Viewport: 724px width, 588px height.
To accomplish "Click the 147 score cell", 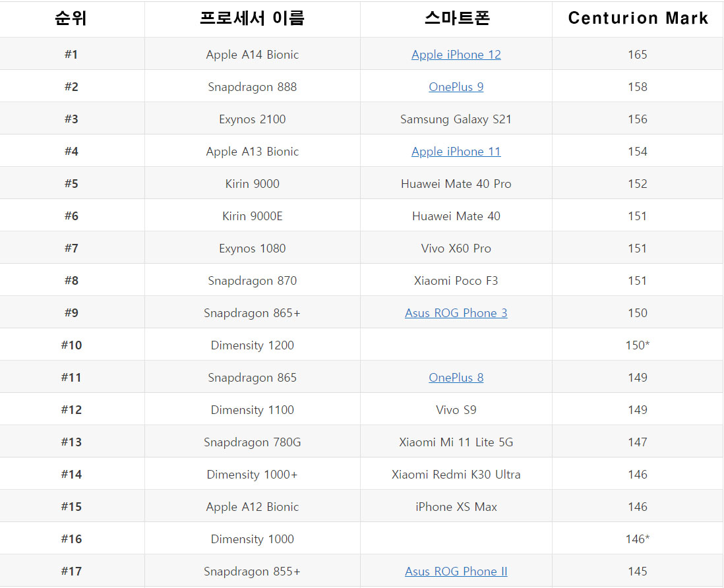I will [637, 442].
